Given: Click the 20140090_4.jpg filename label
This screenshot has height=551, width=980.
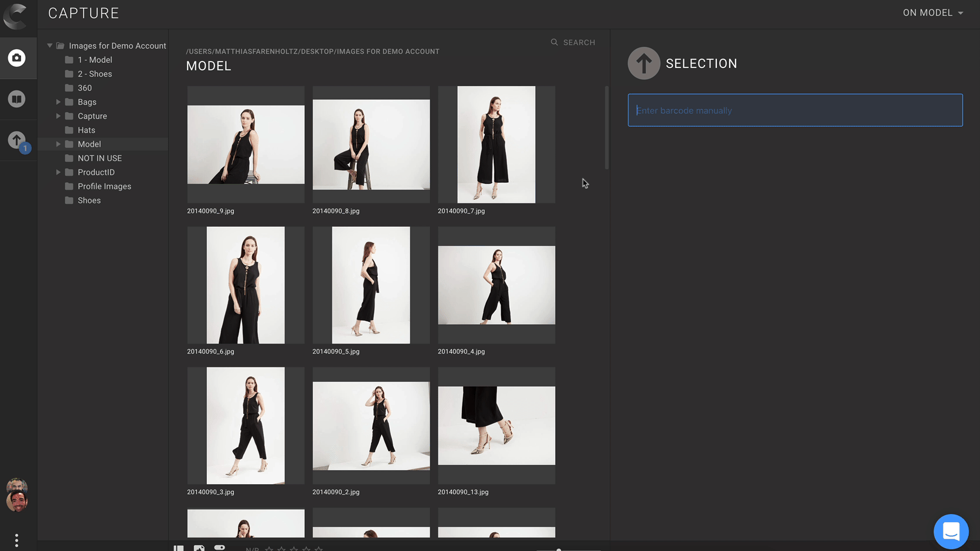Looking at the screenshot, I should point(461,352).
